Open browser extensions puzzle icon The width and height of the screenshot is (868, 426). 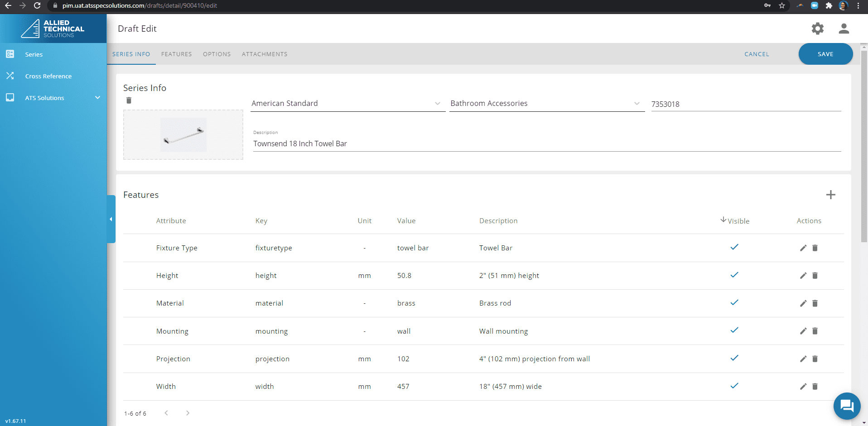[829, 5]
